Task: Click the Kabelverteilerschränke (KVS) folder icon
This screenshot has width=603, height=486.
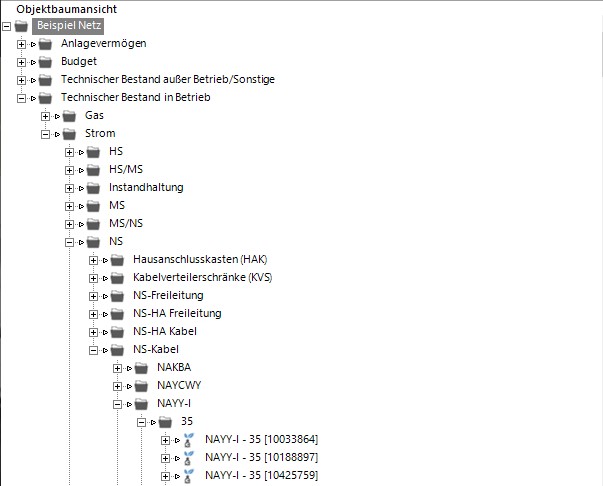Action: click(117, 277)
